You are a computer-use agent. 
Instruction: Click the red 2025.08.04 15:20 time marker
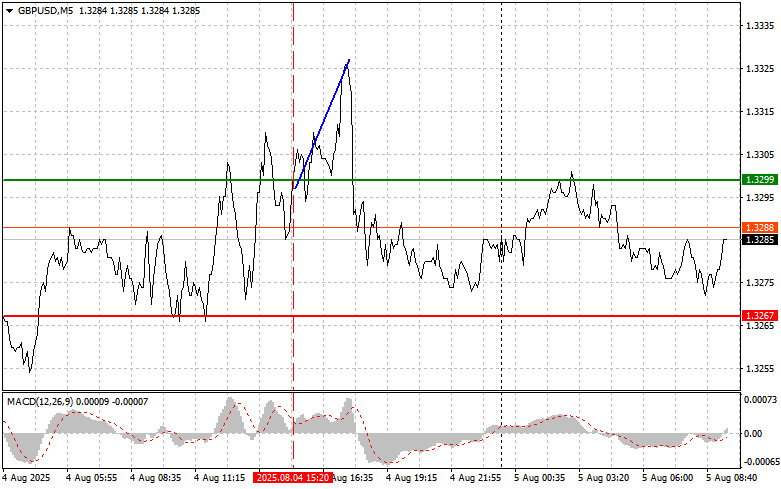click(x=293, y=478)
